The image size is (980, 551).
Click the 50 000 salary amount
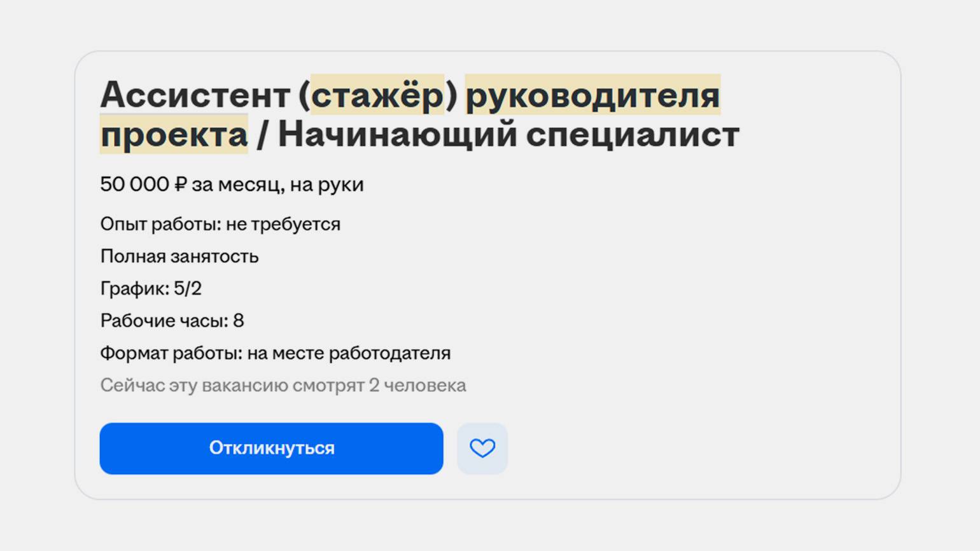point(134,185)
